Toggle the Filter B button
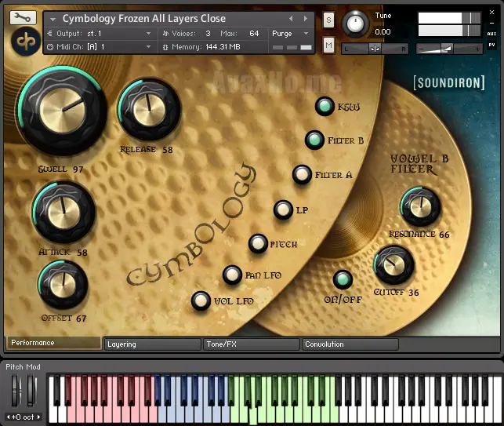This screenshot has width=504, height=426. [x=314, y=140]
